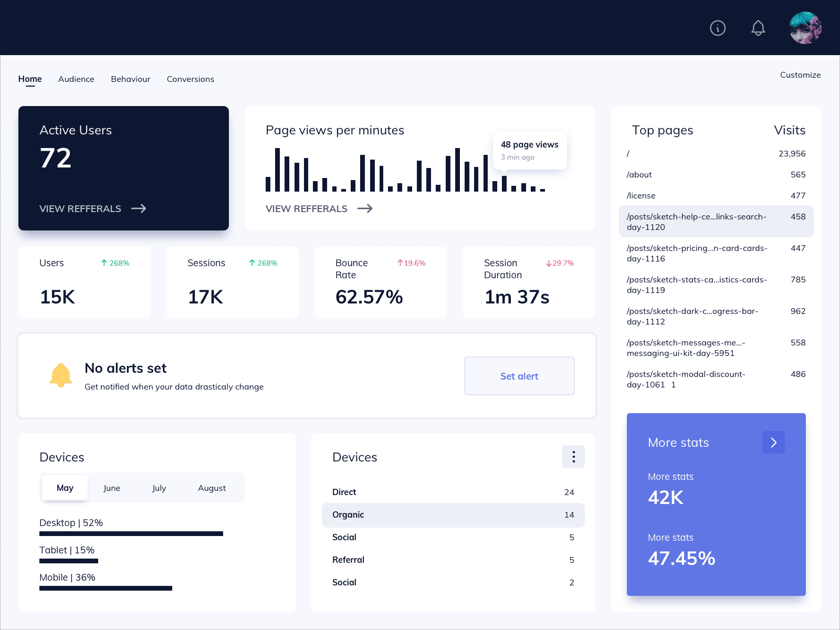Click the Set alert button
This screenshot has height=630, width=840.
pyautogui.click(x=519, y=376)
